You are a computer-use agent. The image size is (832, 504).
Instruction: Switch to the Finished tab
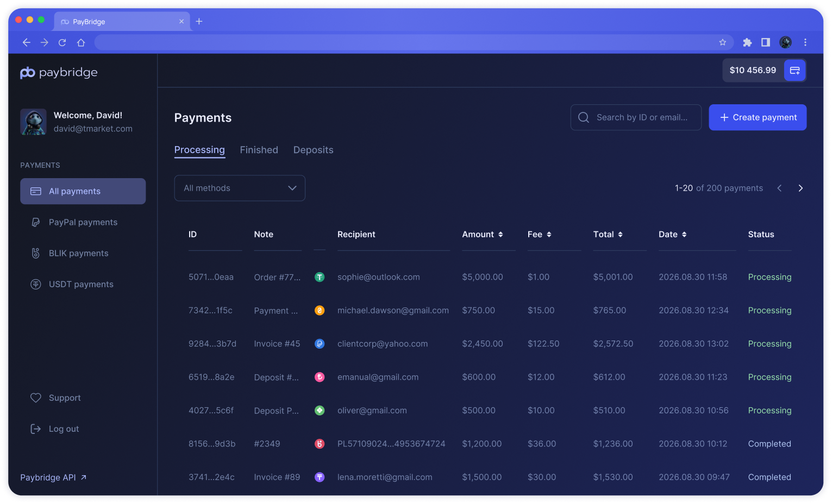click(x=259, y=150)
